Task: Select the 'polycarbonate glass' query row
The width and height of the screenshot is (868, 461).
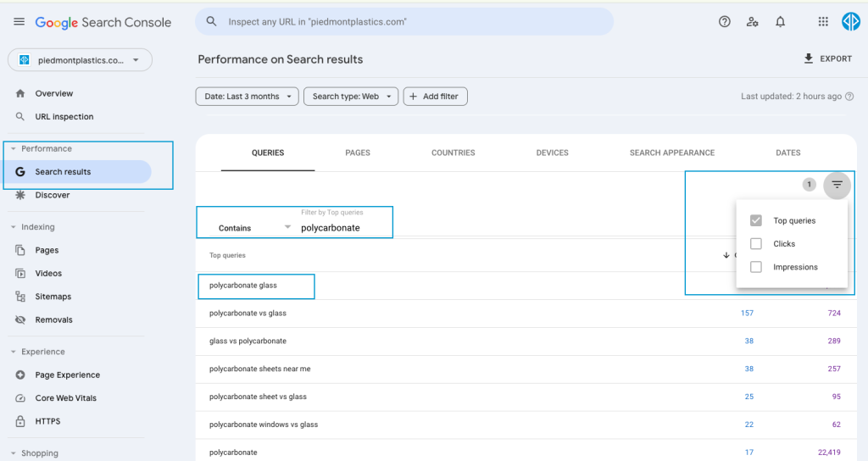Action: (526, 286)
